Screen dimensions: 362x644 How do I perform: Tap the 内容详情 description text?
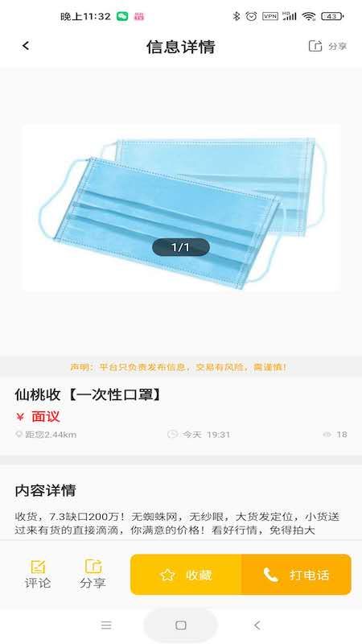177,522
